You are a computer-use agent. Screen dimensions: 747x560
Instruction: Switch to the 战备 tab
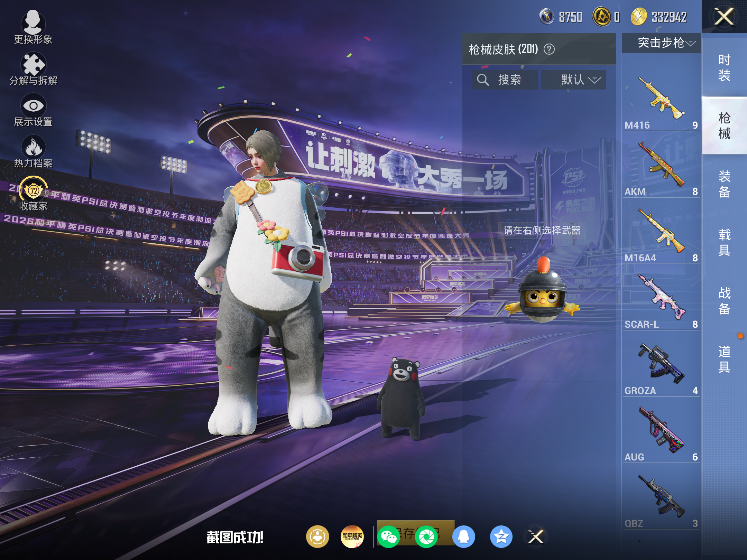tap(724, 300)
